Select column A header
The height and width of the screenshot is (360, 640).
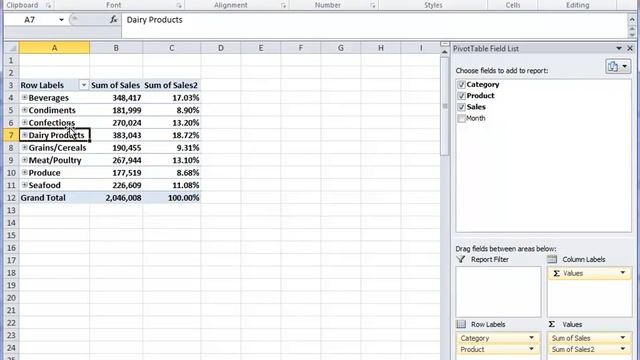tap(54, 48)
